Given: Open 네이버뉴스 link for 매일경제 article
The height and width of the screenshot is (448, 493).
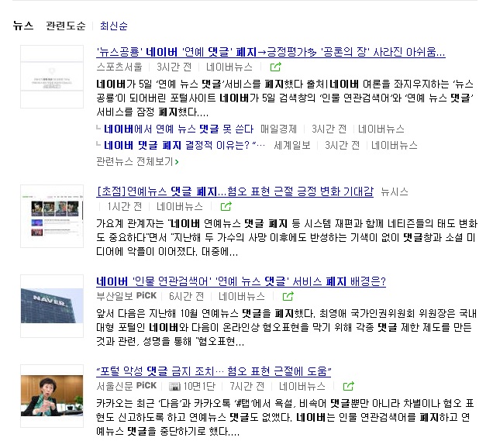Looking at the screenshot, I should pos(381,129).
